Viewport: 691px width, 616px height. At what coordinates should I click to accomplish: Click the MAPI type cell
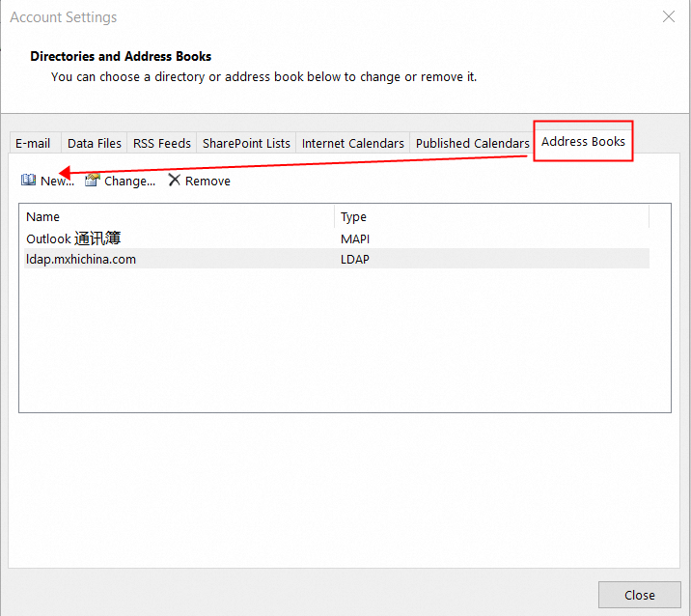tap(355, 239)
